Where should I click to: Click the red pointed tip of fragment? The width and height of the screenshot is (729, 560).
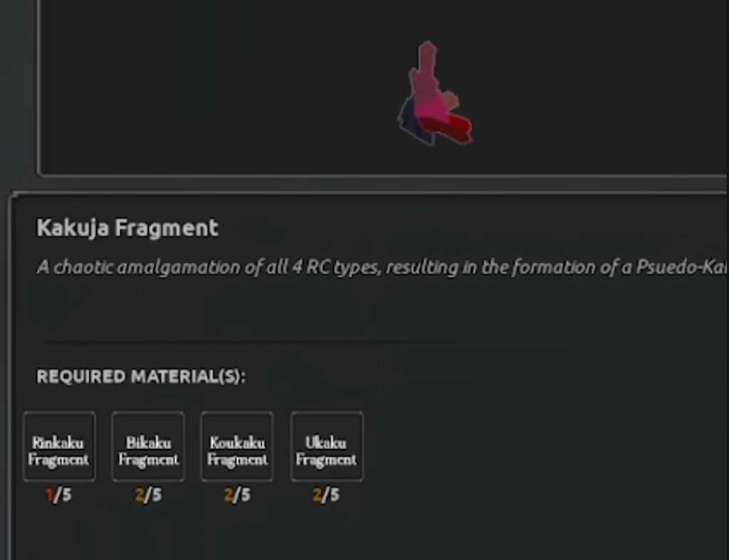(x=463, y=130)
